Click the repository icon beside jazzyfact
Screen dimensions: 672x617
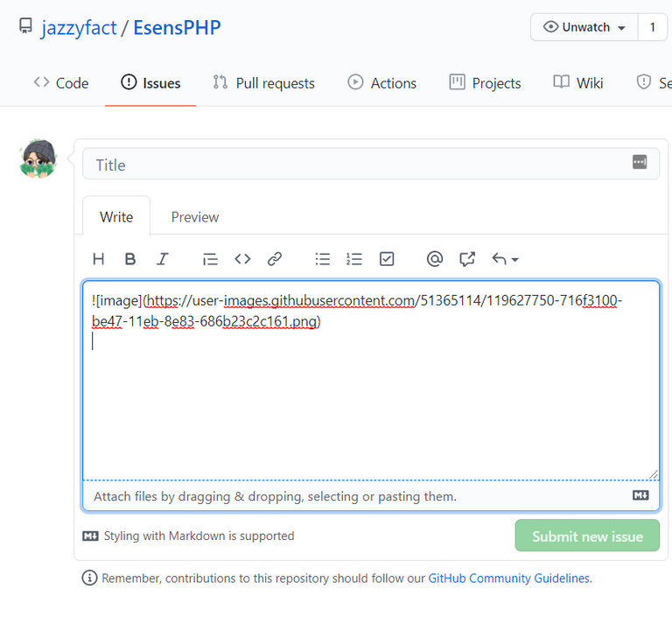(x=25, y=26)
